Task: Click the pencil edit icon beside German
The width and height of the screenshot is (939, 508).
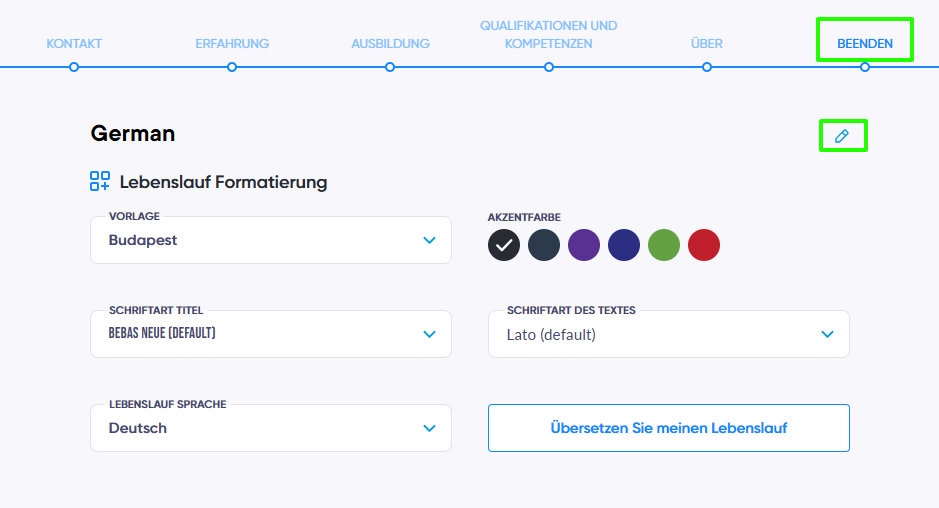Action: pos(842,136)
